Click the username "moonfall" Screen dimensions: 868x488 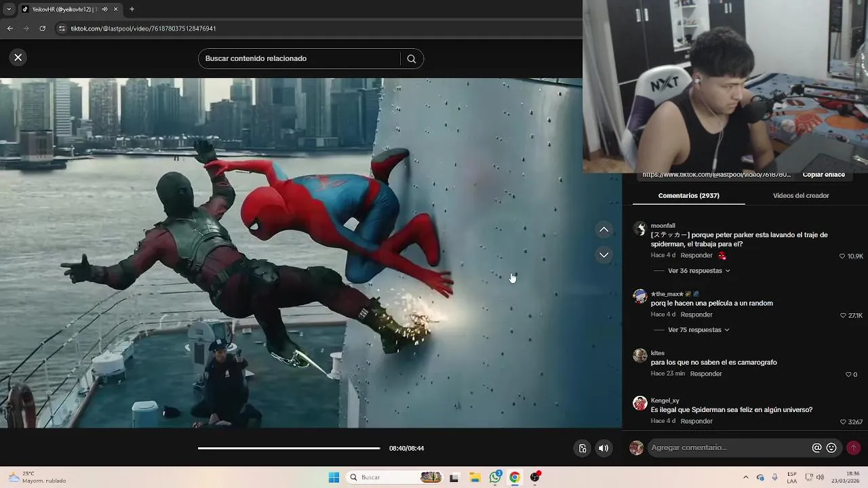(x=663, y=226)
